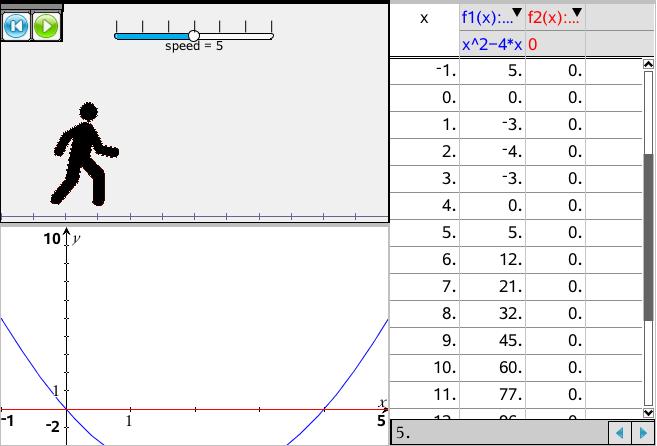The width and height of the screenshot is (657, 446).
Task: Click the y-axis maximum label 10
Action: [51, 239]
